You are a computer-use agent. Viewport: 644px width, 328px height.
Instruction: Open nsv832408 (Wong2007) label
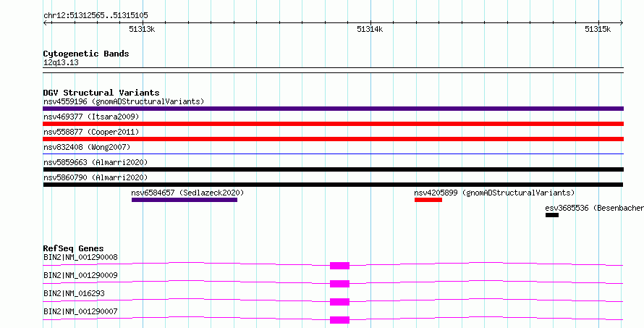(x=87, y=147)
